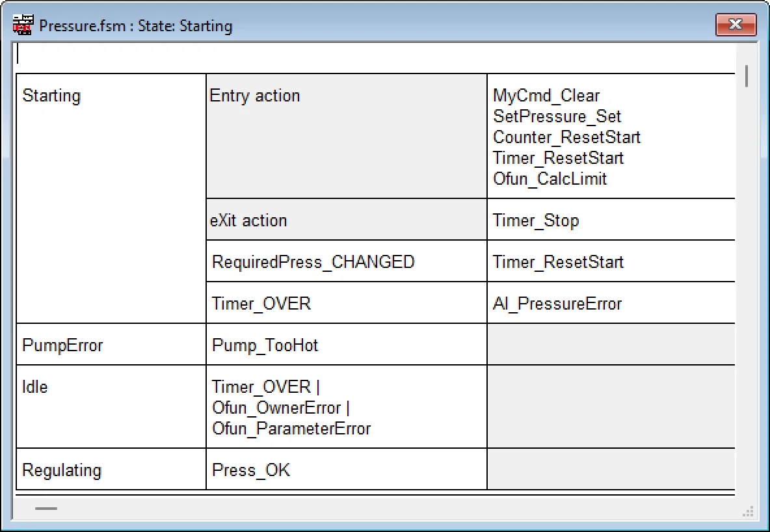Screen dimensions: 770x532
Task: Click the AI_PressureError action cell
Action: (x=557, y=303)
